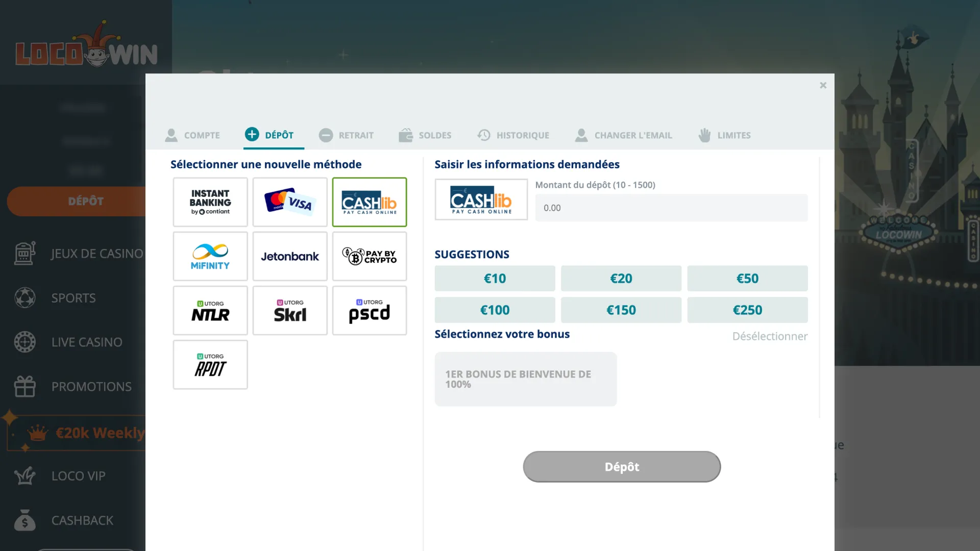Image resolution: width=980 pixels, height=551 pixels.
Task: Open the Historique tab
Action: (x=513, y=135)
